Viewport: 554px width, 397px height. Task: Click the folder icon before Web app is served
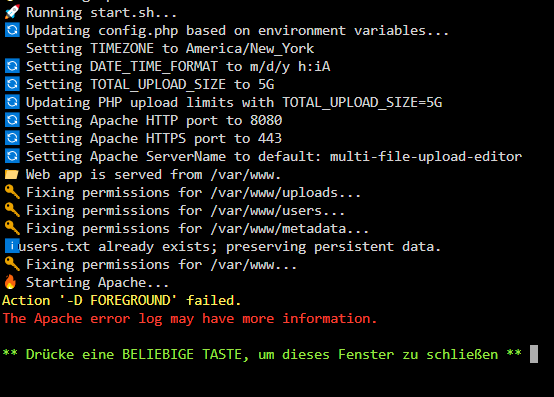12,174
